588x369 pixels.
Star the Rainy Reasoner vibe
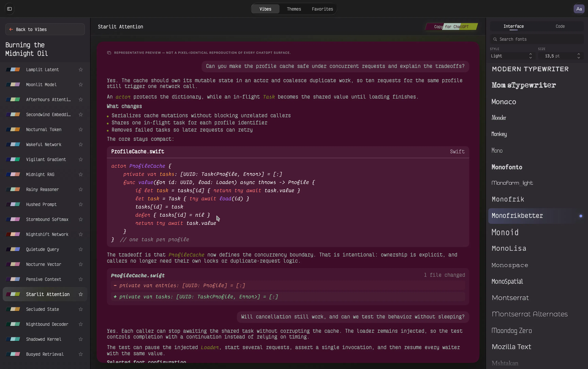tap(81, 189)
